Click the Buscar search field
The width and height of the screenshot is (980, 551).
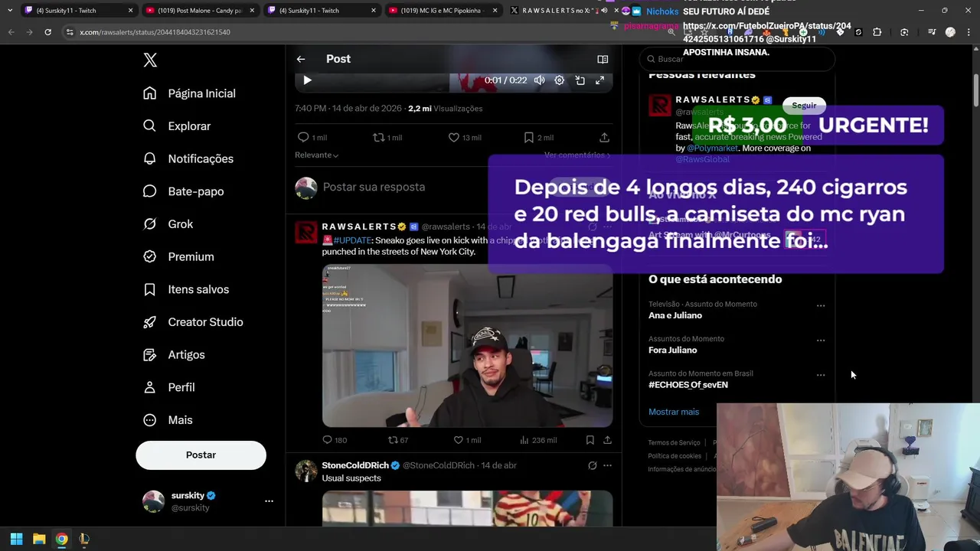(x=737, y=59)
